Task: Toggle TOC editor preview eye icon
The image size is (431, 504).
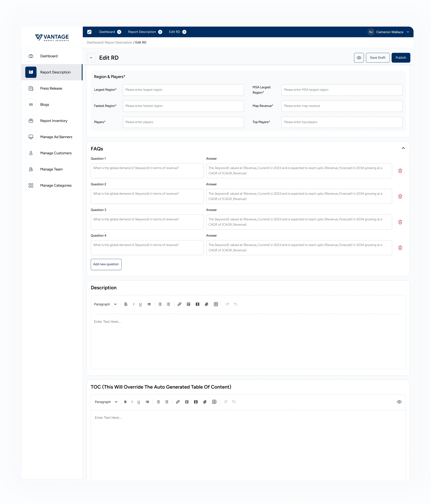Action: [x=399, y=402]
